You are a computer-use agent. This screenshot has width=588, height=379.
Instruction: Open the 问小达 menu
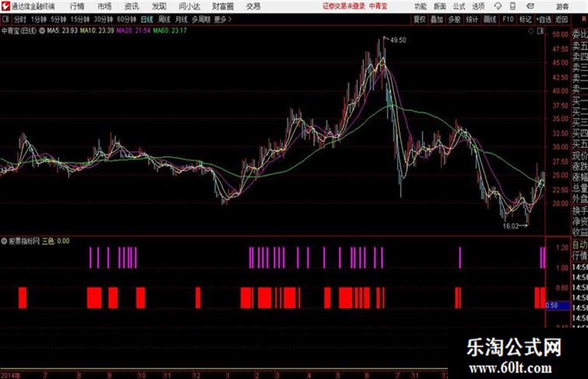pyautogui.click(x=189, y=6)
